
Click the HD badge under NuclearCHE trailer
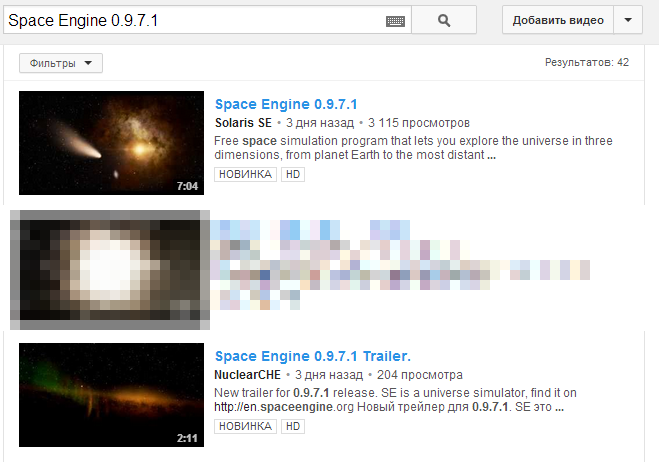point(293,426)
